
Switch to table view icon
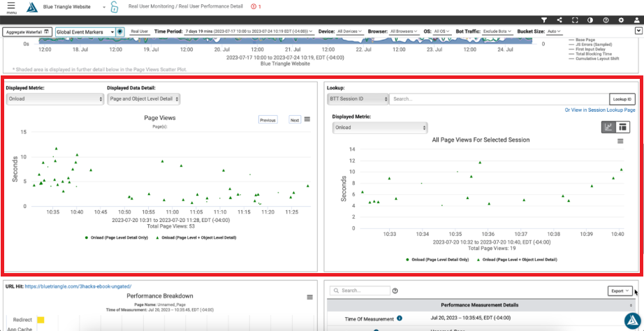[x=622, y=127]
